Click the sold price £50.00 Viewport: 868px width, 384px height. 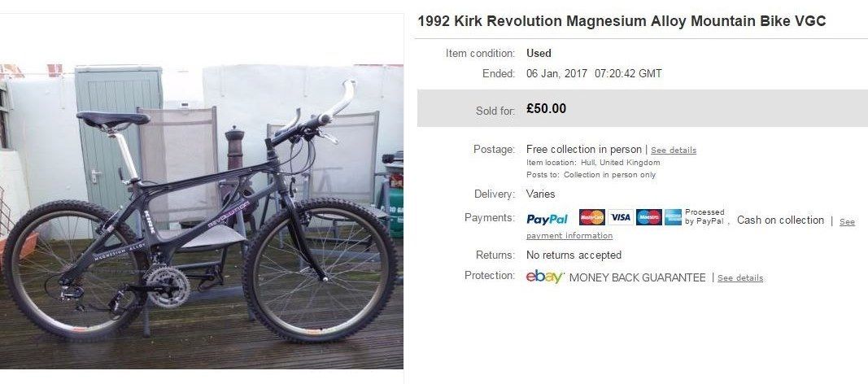(x=547, y=108)
